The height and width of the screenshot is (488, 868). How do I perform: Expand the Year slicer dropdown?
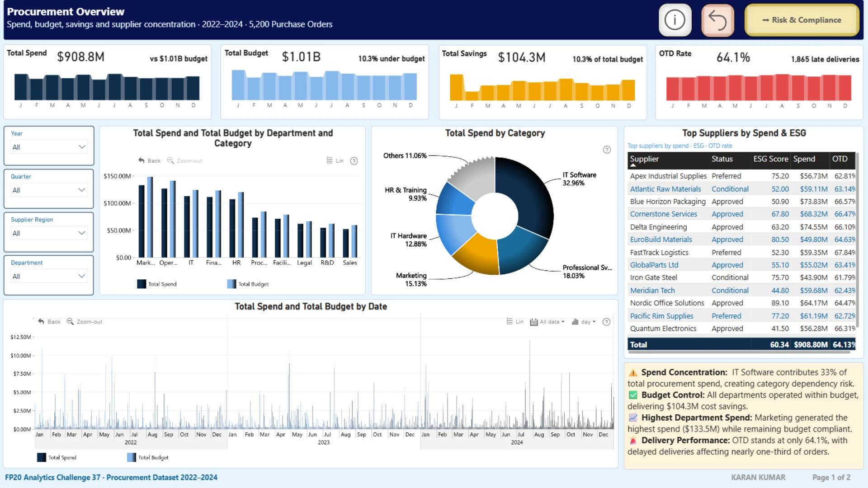click(49, 147)
